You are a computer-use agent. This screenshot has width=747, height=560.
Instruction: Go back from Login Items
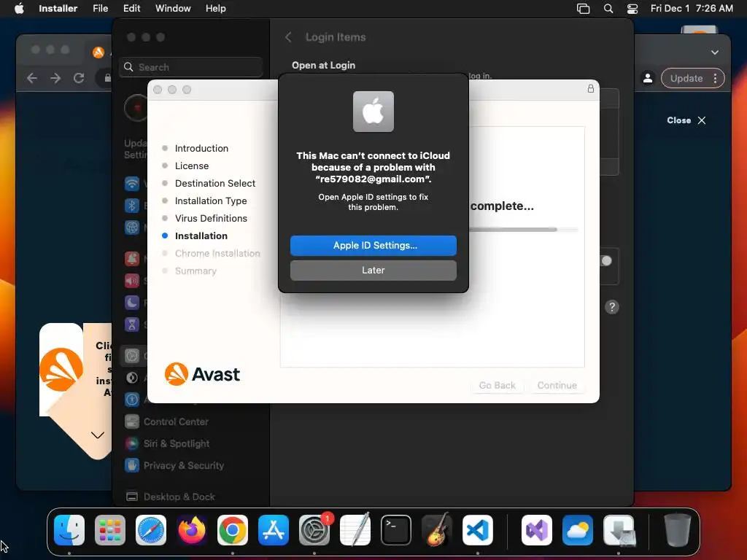(x=288, y=37)
